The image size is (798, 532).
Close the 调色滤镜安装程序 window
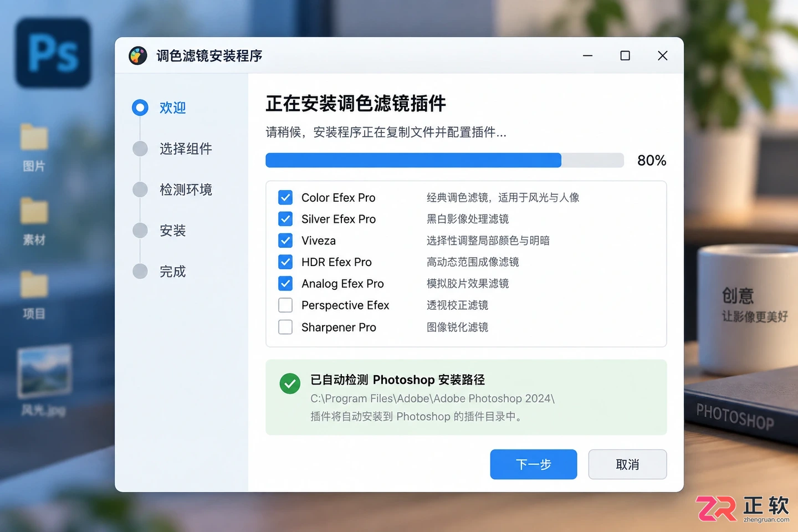click(662, 55)
